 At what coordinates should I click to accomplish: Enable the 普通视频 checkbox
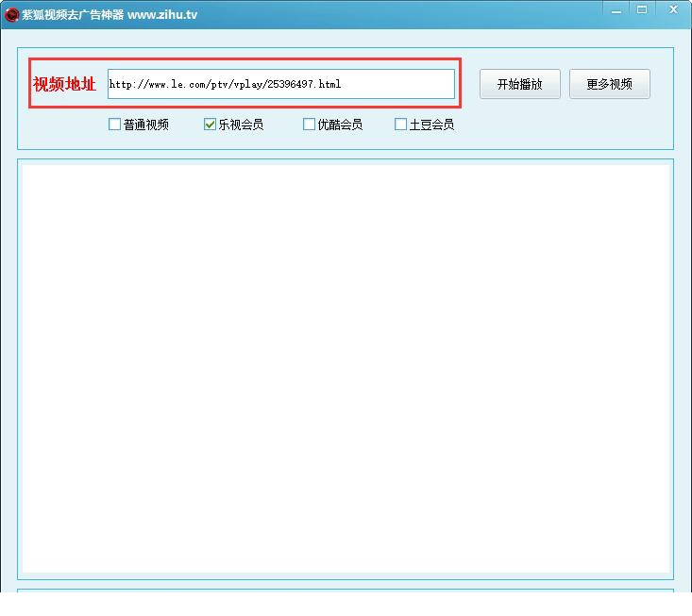(x=115, y=125)
